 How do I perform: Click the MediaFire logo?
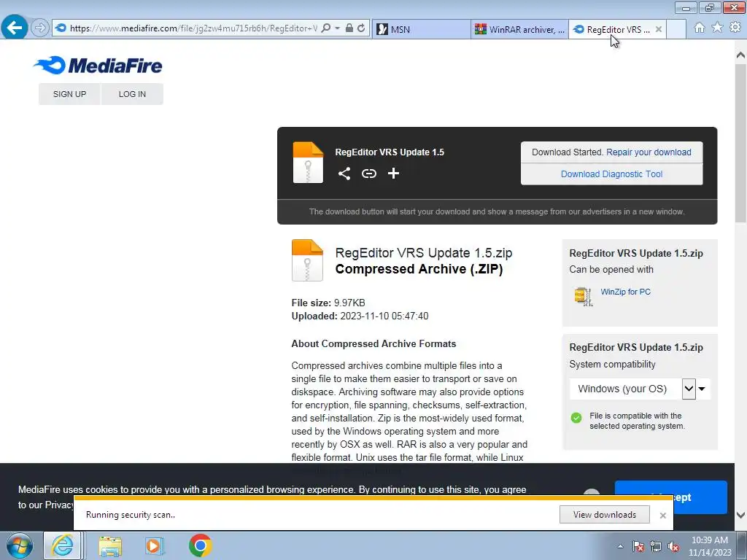point(98,65)
